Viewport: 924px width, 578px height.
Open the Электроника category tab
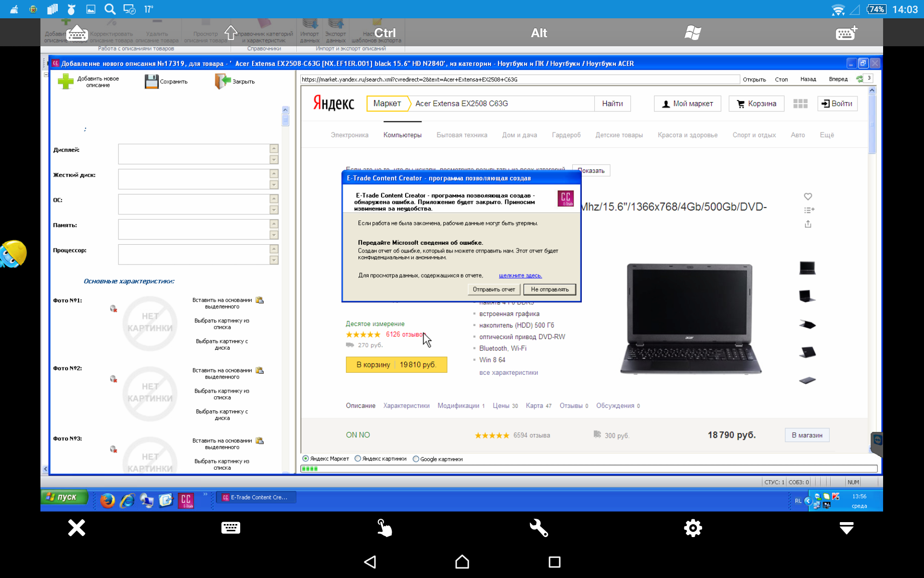tap(349, 135)
